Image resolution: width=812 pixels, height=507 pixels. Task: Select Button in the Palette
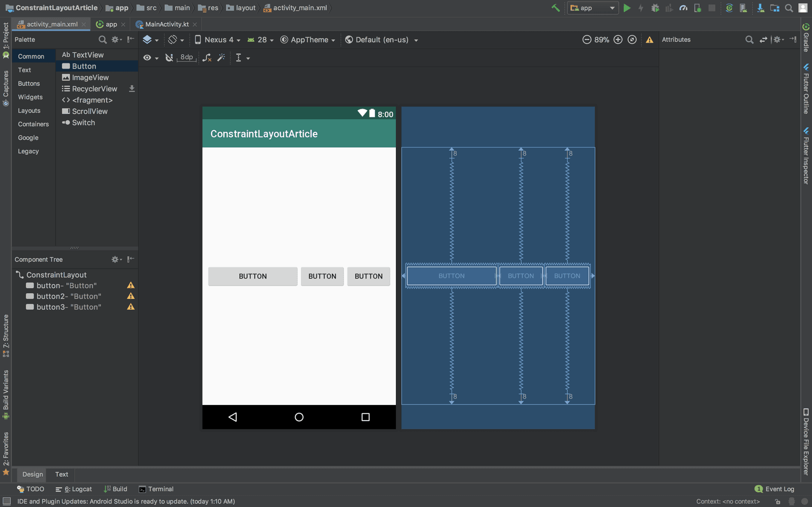[83, 66]
